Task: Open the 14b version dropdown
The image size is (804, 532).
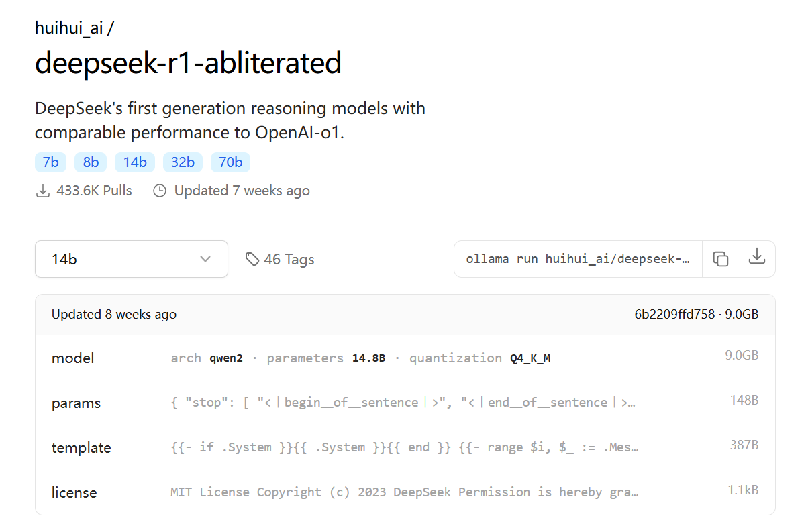Action: pyautogui.click(x=132, y=259)
